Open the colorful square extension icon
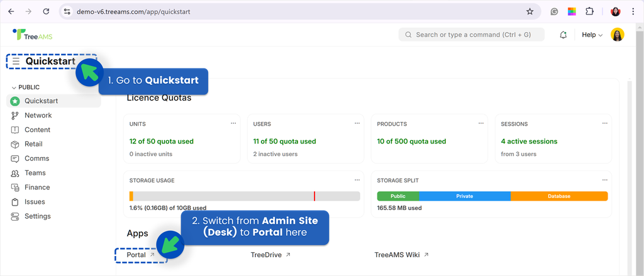This screenshot has width=644, height=276. pos(572,11)
